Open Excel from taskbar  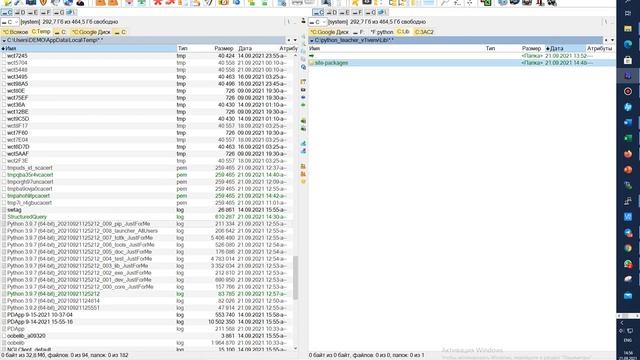pyautogui.click(x=628, y=138)
